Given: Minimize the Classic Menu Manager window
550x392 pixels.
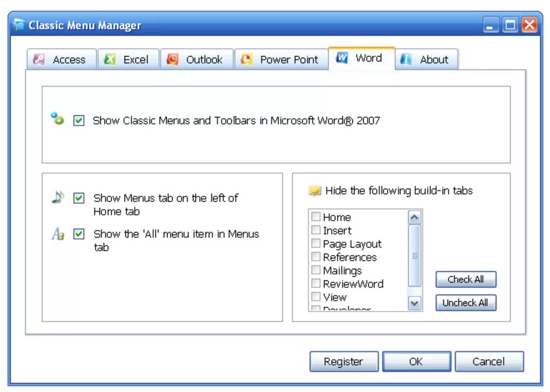Looking at the screenshot, I should coord(490,25).
